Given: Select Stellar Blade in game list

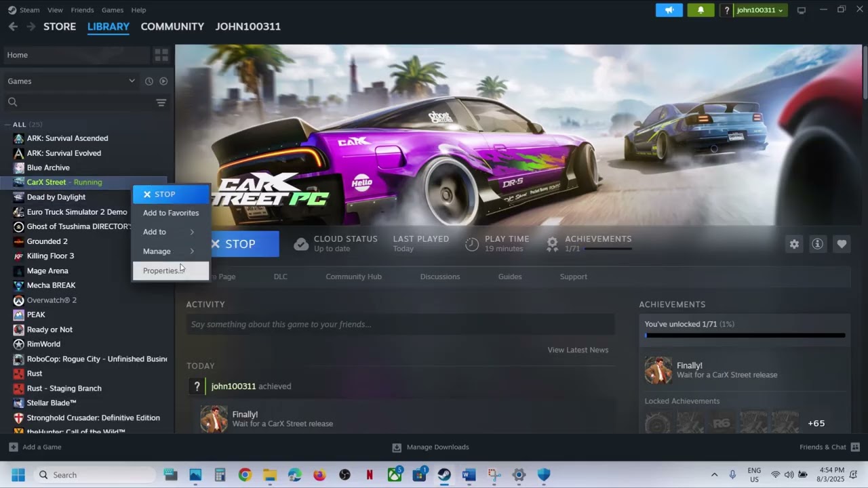Looking at the screenshot, I should (x=52, y=403).
